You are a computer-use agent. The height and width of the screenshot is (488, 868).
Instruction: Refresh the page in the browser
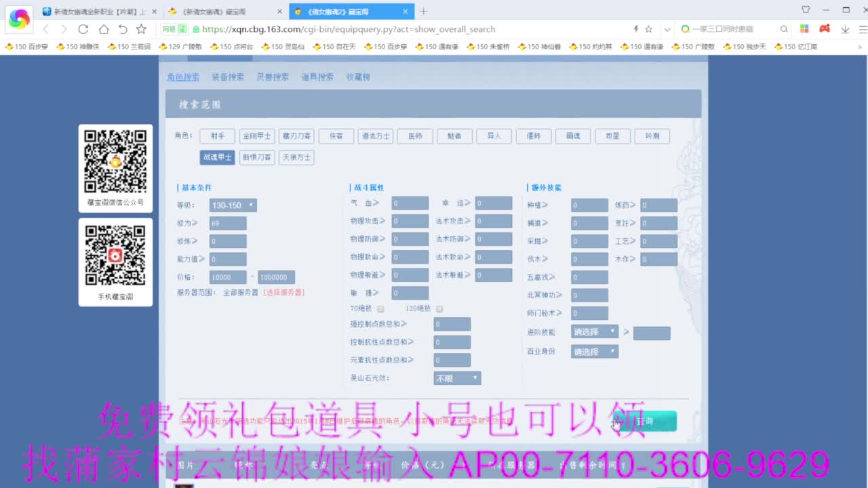tap(83, 29)
